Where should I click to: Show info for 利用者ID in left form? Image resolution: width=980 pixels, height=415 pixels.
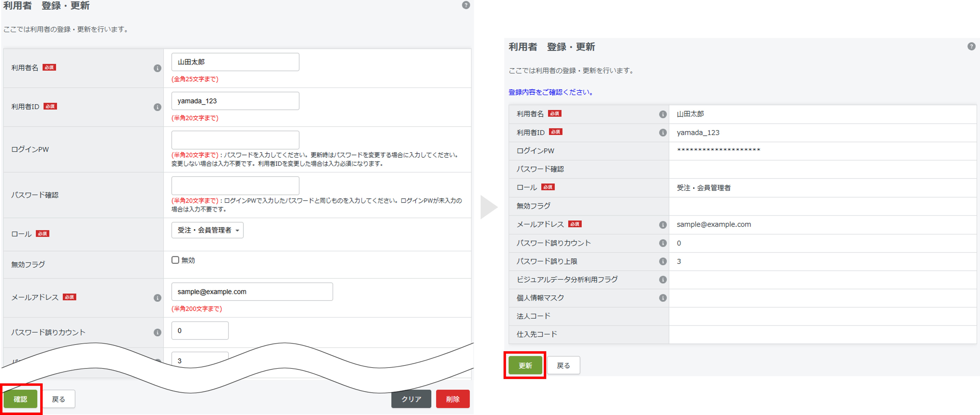(x=157, y=107)
